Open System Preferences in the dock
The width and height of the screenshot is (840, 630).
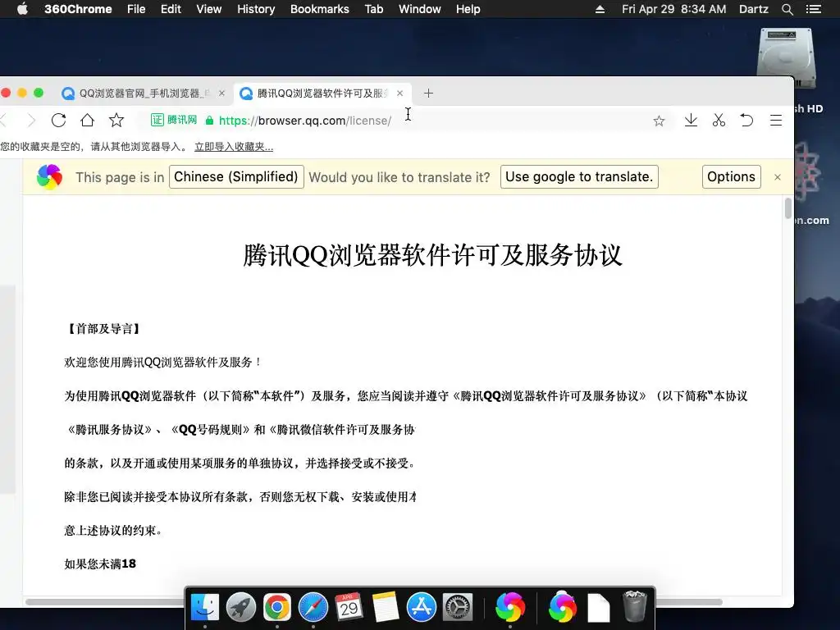pos(458,608)
